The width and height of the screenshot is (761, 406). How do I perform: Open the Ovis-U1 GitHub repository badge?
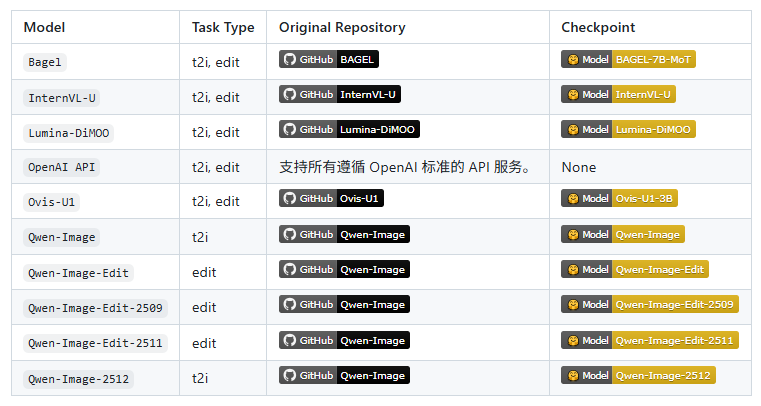coord(331,198)
